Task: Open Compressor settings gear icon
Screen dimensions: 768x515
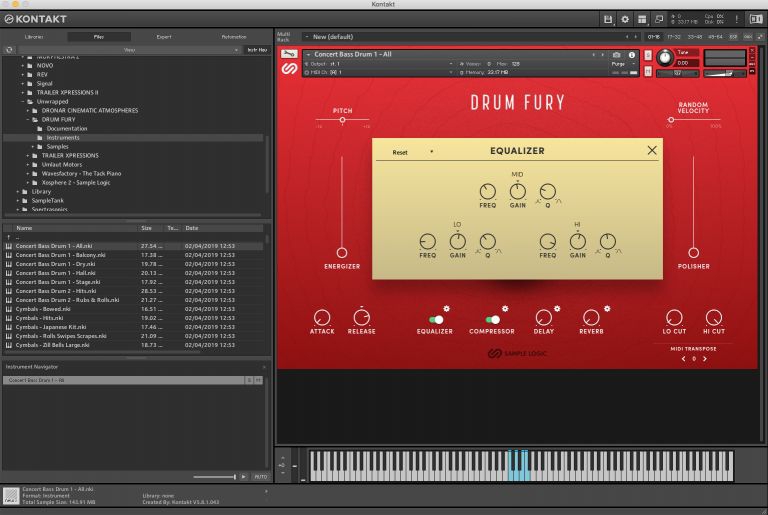Action: (505, 309)
